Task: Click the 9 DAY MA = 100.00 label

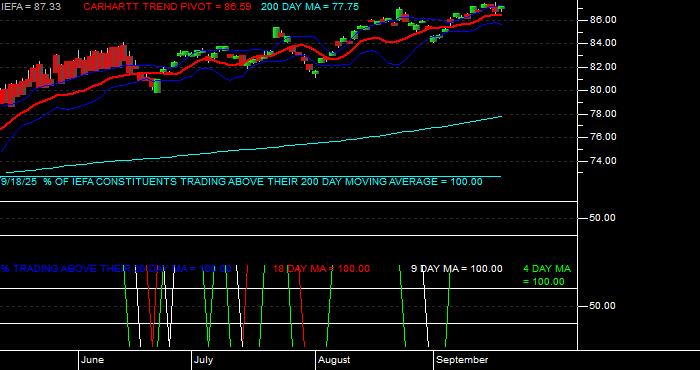Action: [x=457, y=269]
